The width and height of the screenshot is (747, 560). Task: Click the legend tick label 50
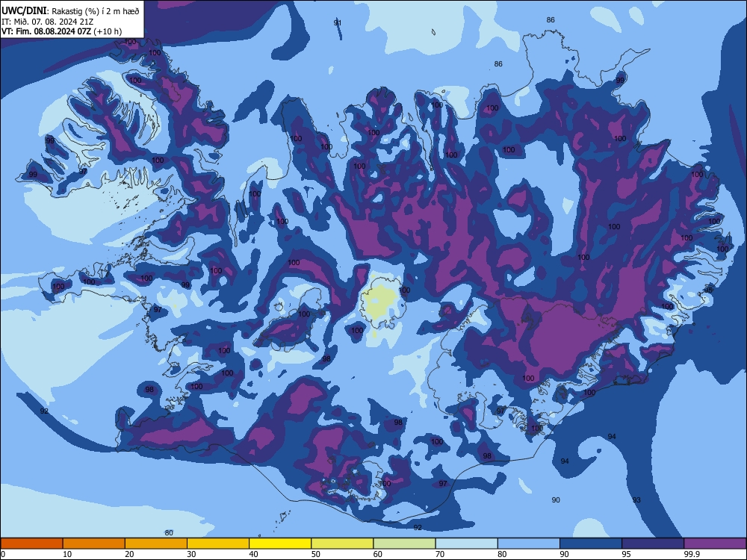315,554
